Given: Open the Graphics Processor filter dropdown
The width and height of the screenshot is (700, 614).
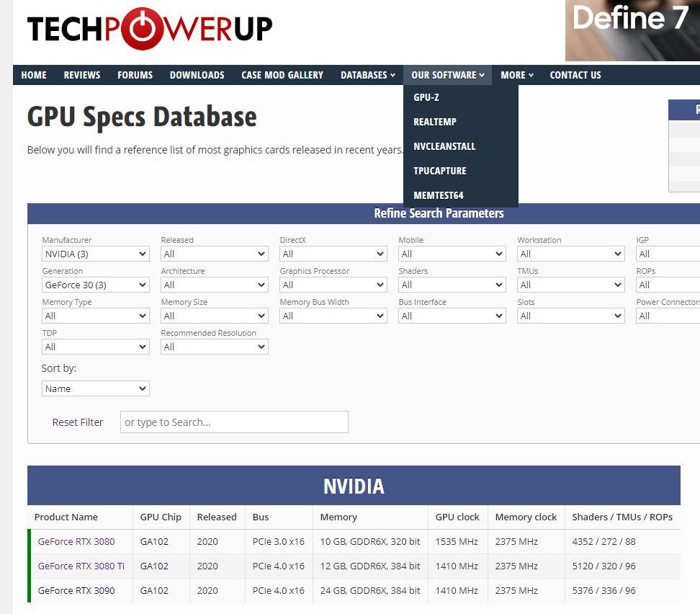Looking at the screenshot, I should [x=333, y=285].
